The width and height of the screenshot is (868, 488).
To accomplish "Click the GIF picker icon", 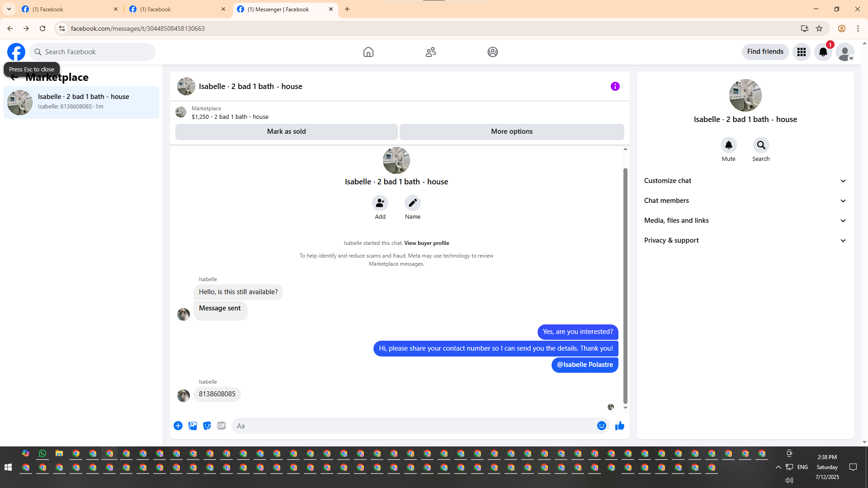I will pyautogui.click(x=221, y=426).
